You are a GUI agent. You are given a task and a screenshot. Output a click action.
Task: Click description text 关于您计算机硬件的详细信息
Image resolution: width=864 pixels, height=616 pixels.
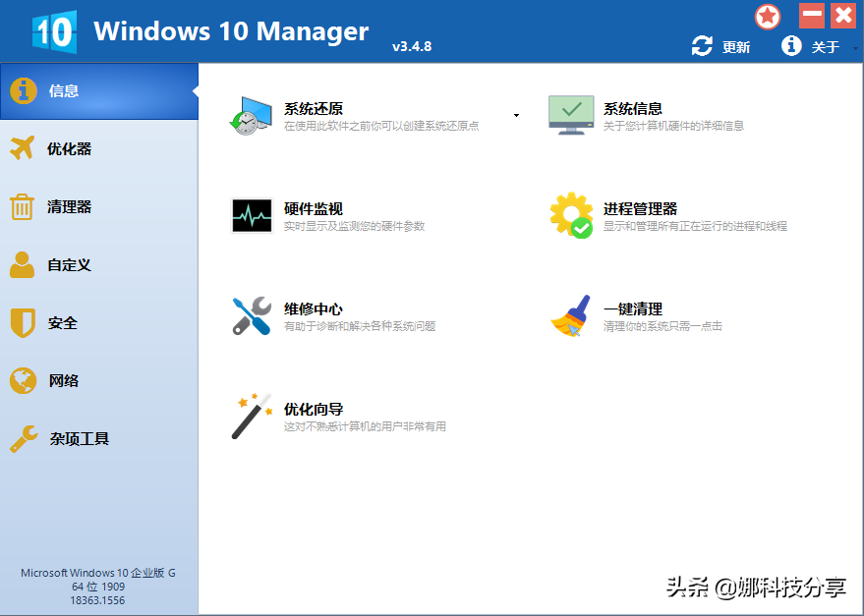[673, 126]
